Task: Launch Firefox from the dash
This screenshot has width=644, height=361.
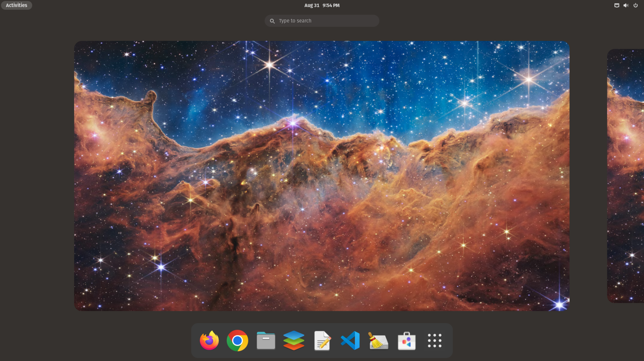Action: click(209, 341)
